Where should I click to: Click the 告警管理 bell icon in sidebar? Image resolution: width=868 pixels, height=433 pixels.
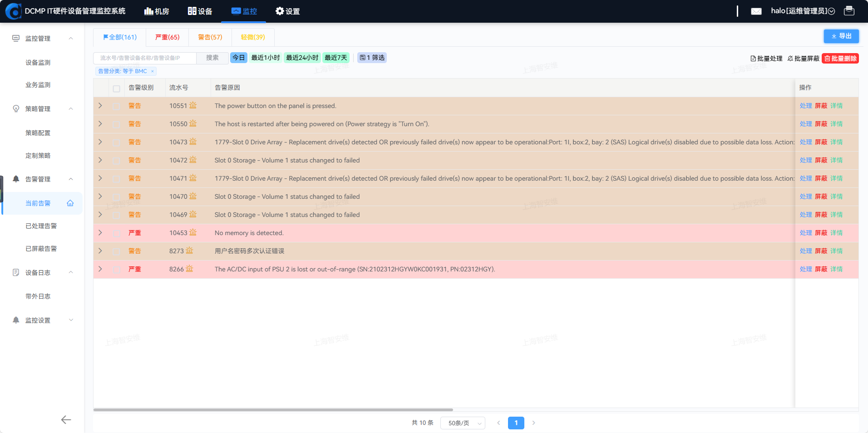(x=16, y=179)
